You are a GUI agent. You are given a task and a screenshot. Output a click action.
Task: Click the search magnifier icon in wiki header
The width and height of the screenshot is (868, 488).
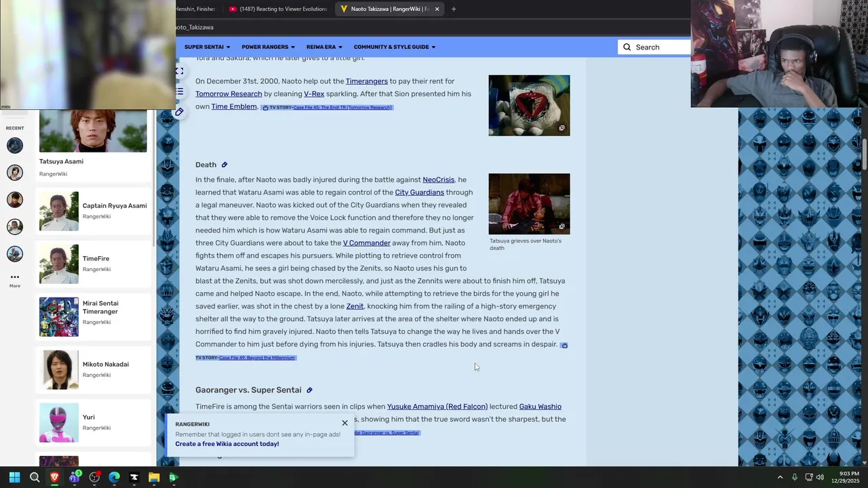point(627,47)
